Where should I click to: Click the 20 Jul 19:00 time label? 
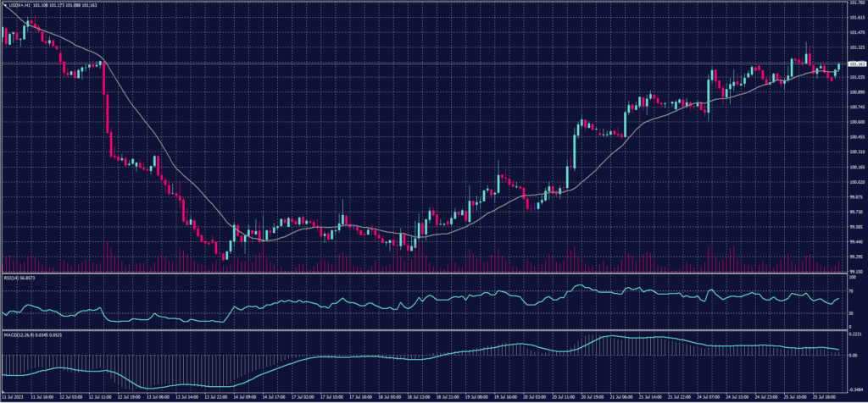[x=587, y=395]
